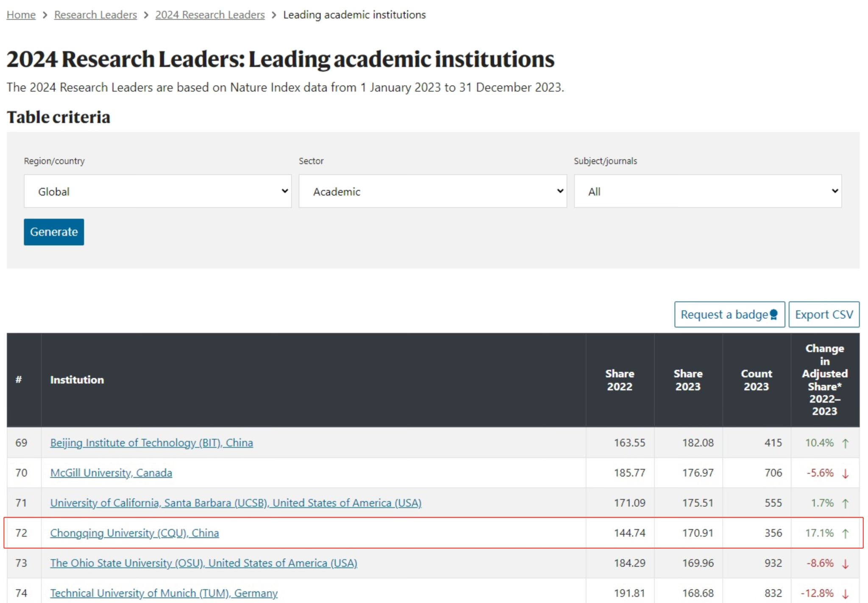868x603 pixels.
Task: Open Technical University of Munich link
Action: click(164, 593)
